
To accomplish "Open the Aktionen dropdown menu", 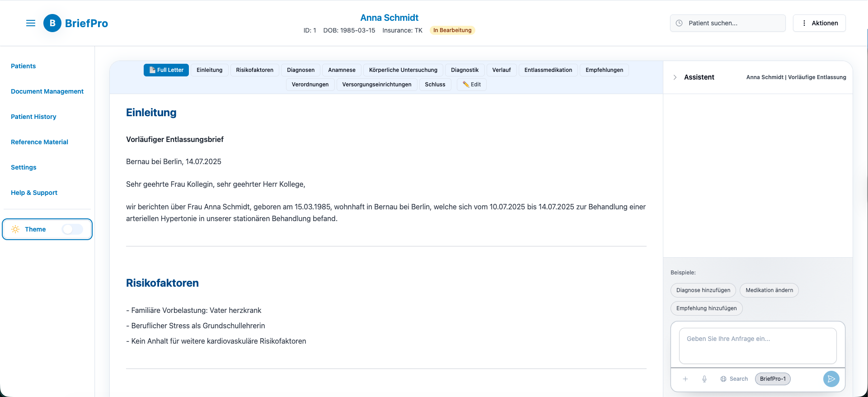I will pos(819,23).
